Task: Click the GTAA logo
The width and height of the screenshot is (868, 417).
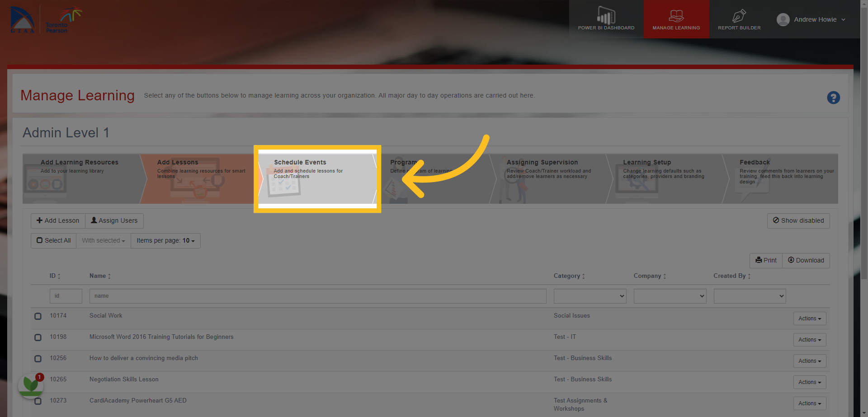Action: pyautogui.click(x=23, y=20)
